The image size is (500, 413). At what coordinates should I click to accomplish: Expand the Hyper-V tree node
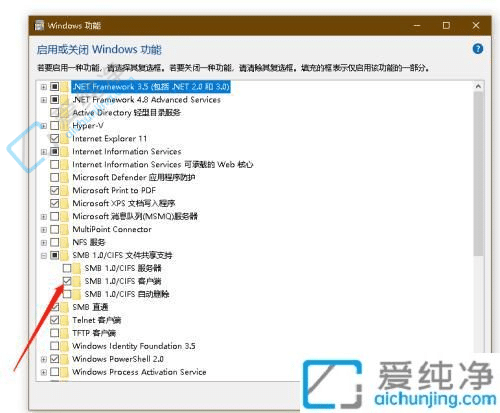44,126
